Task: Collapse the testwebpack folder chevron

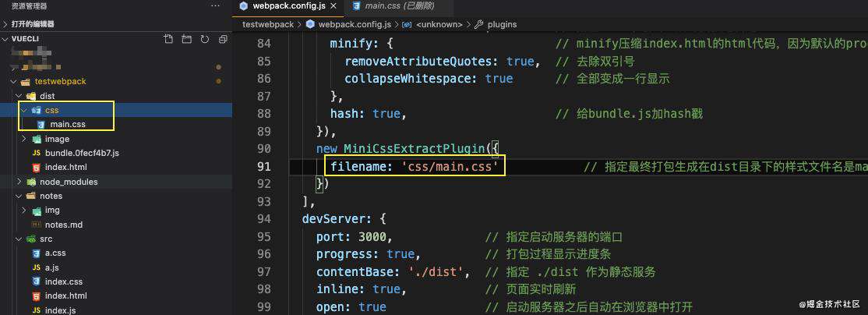Action: (13, 81)
